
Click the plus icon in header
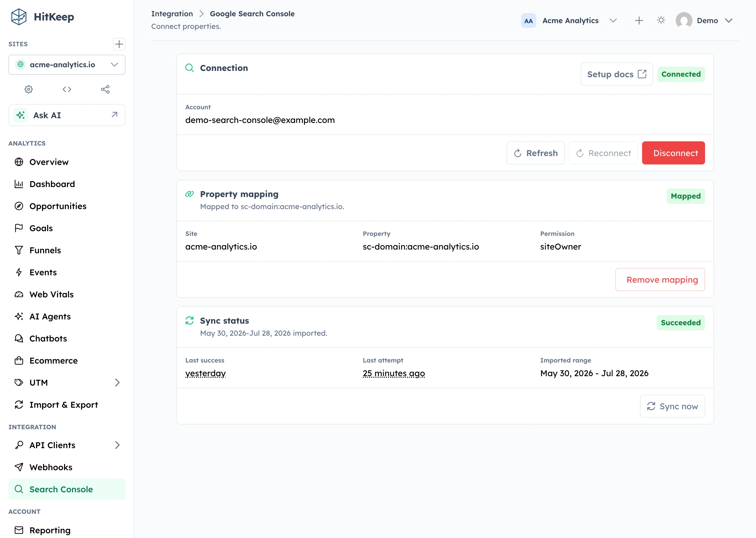tap(639, 20)
